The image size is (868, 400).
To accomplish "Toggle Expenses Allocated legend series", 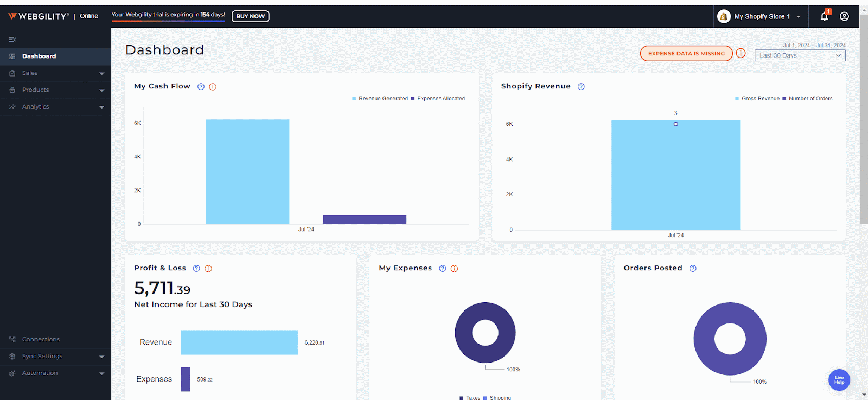I will tap(441, 99).
